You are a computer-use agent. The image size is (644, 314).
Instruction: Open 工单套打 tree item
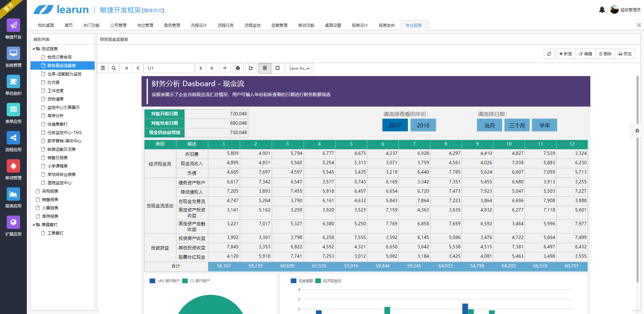coord(55,233)
